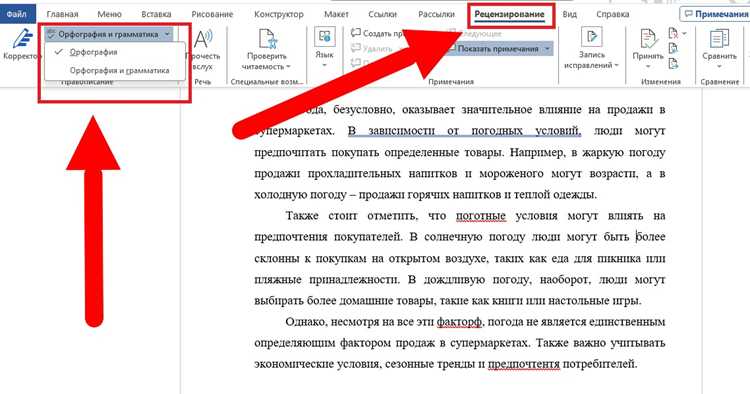The image size is (750, 394).
Task: Switch to the Меню tab
Action: (109, 14)
